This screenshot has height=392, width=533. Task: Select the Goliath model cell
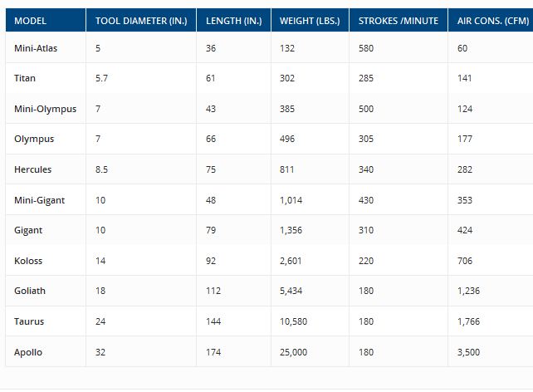click(x=30, y=292)
